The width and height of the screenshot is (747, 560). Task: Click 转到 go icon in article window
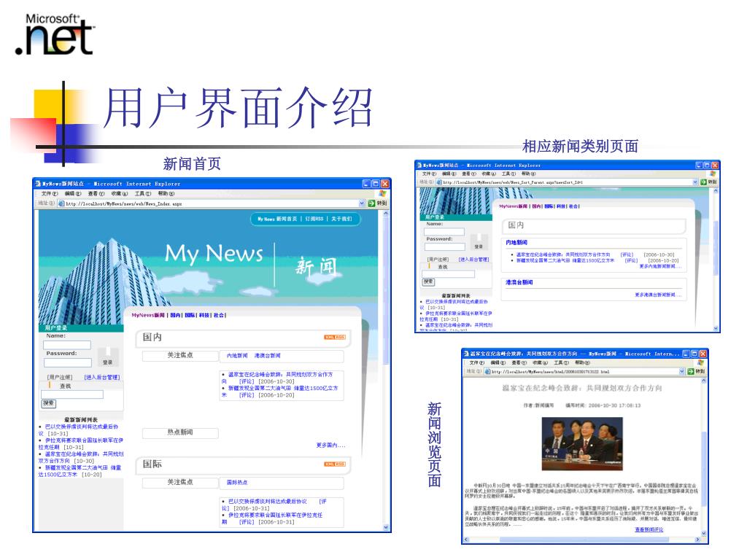coord(691,371)
